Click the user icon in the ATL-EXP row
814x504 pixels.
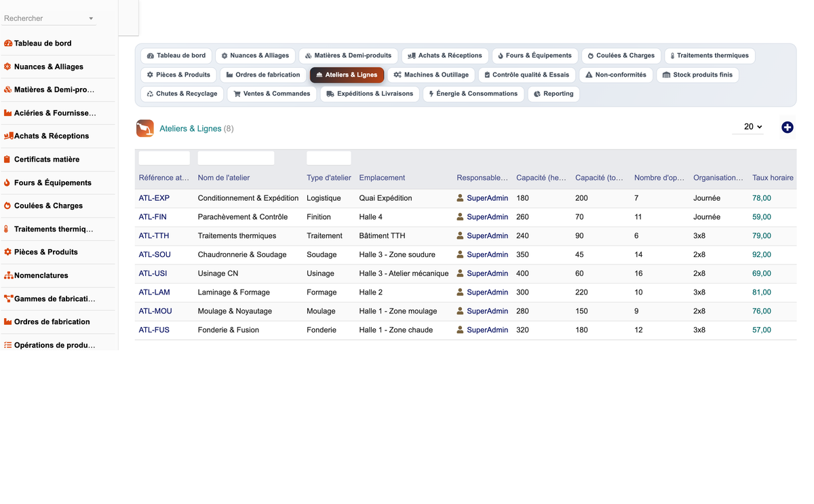pos(461,198)
